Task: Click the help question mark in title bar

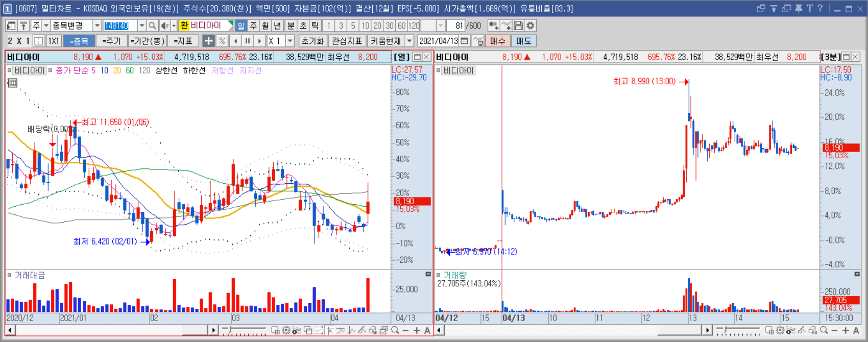Action: pos(820,8)
